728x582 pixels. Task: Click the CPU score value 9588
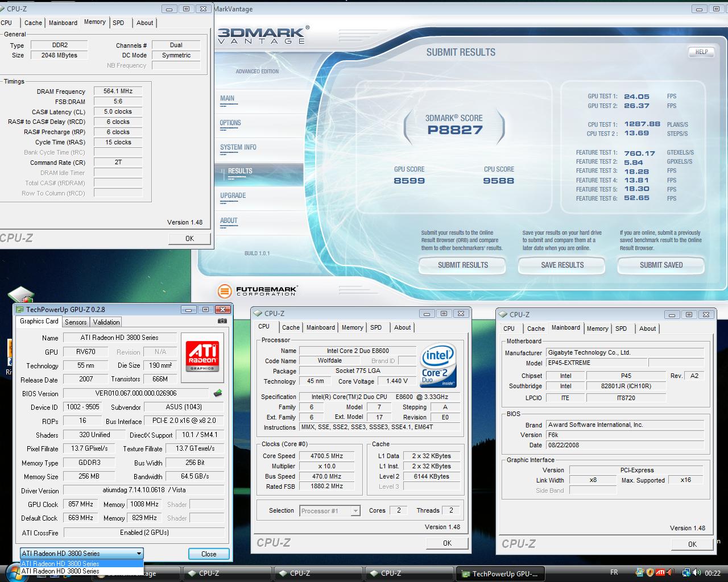pyautogui.click(x=498, y=181)
